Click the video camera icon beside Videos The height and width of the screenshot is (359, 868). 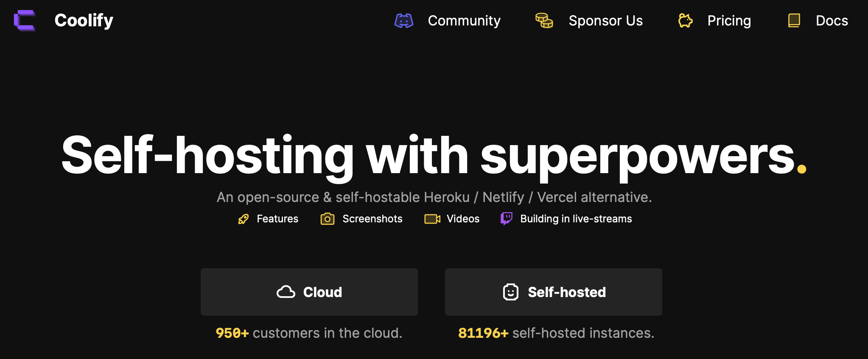click(x=432, y=219)
